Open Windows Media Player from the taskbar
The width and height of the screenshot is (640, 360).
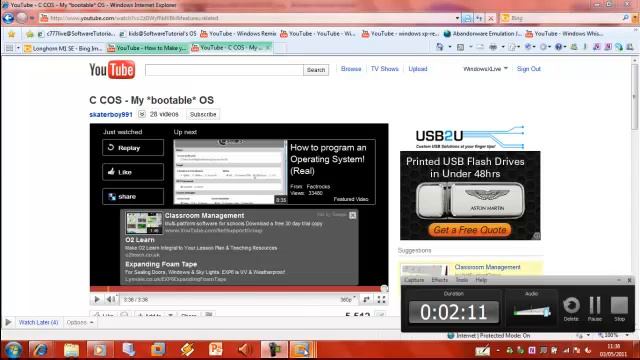[99, 350]
